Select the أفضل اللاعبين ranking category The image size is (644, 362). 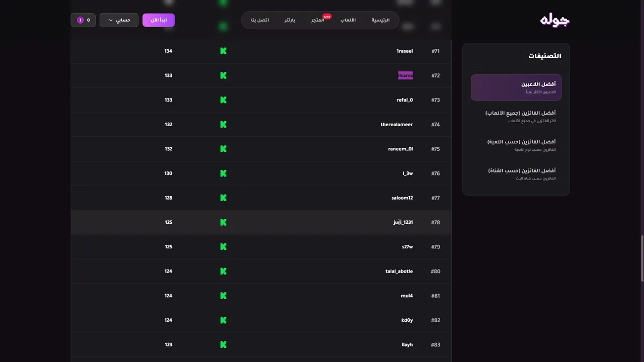point(516,87)
